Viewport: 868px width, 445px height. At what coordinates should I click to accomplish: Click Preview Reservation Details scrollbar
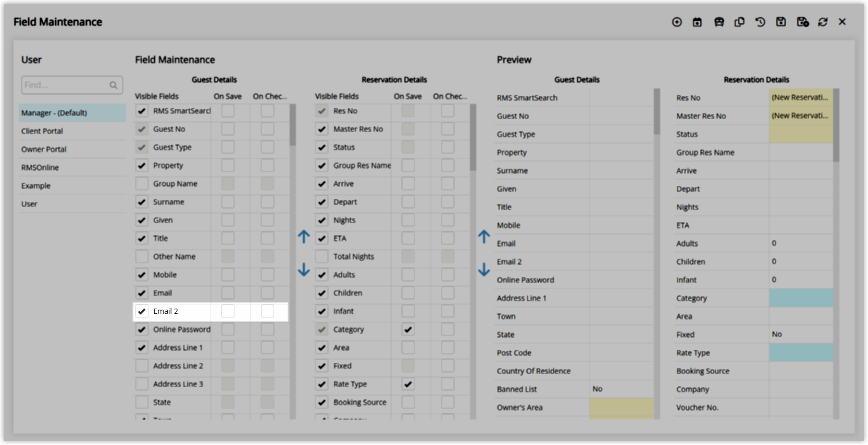[836, 125]
